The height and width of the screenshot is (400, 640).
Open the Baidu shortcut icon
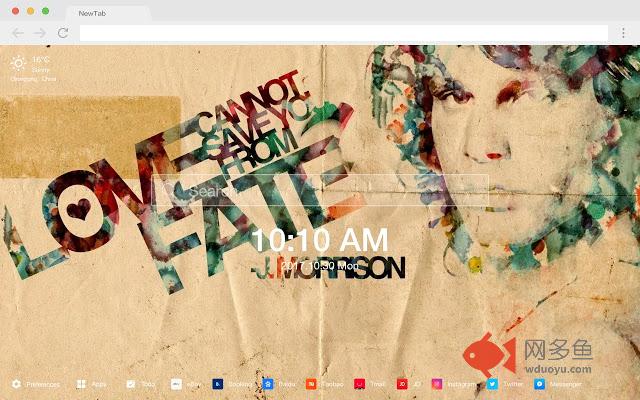point(268,384)
